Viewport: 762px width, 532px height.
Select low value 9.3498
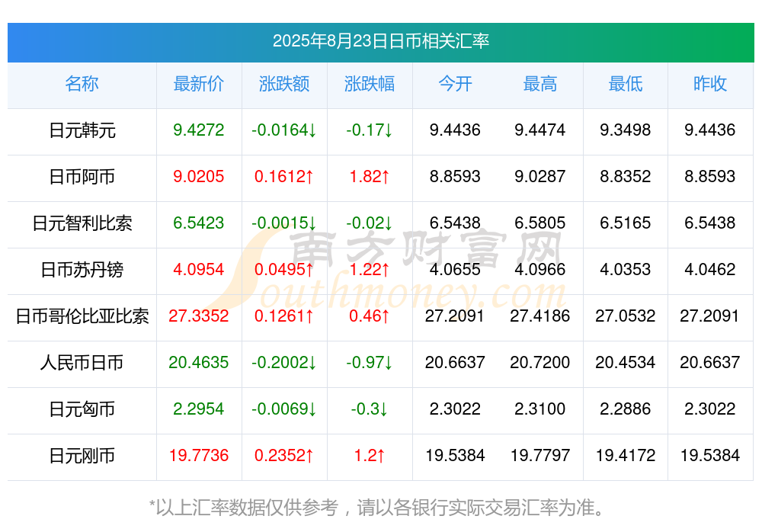626,130
